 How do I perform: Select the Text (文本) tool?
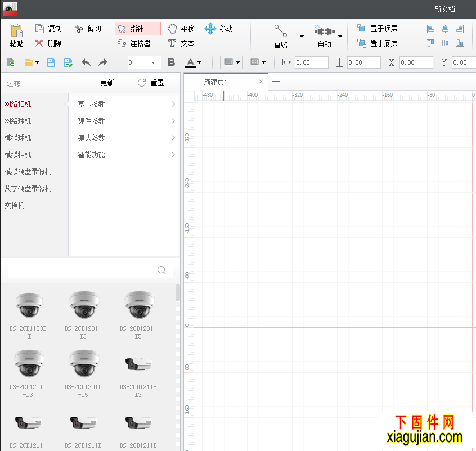pyautogui.click(x=181, y=43)
